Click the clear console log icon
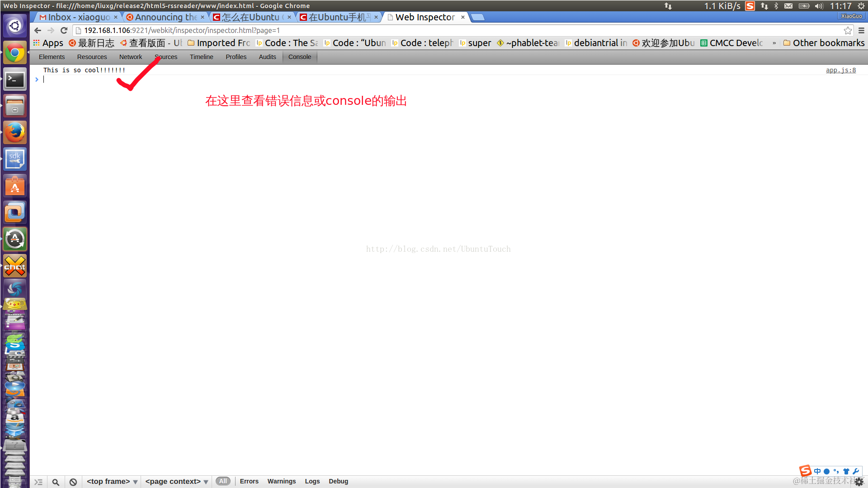The image size is (868, 488). pyautogui.click(x=73, y=482)
